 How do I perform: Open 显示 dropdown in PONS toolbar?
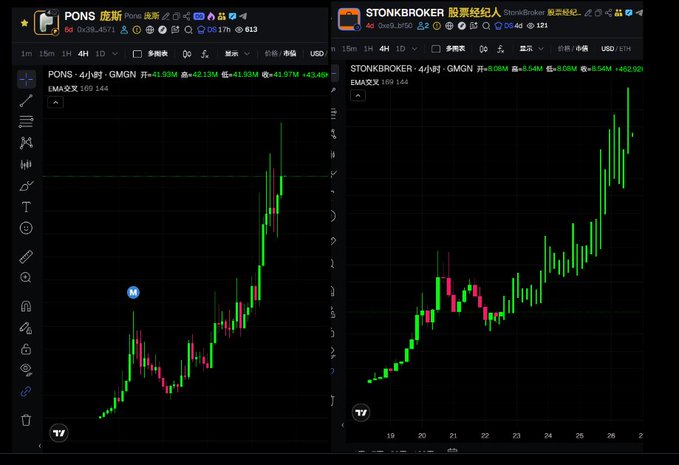click(237, 54)
